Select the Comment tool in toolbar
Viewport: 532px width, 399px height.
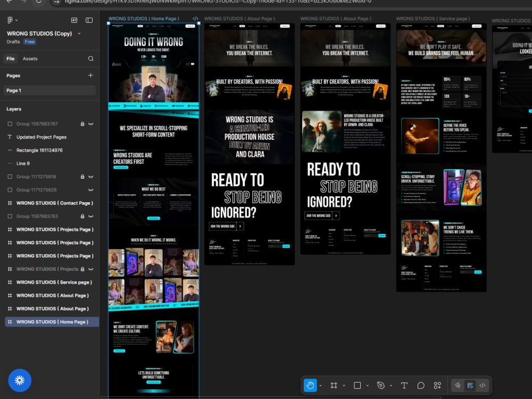[x=421, y=385]
